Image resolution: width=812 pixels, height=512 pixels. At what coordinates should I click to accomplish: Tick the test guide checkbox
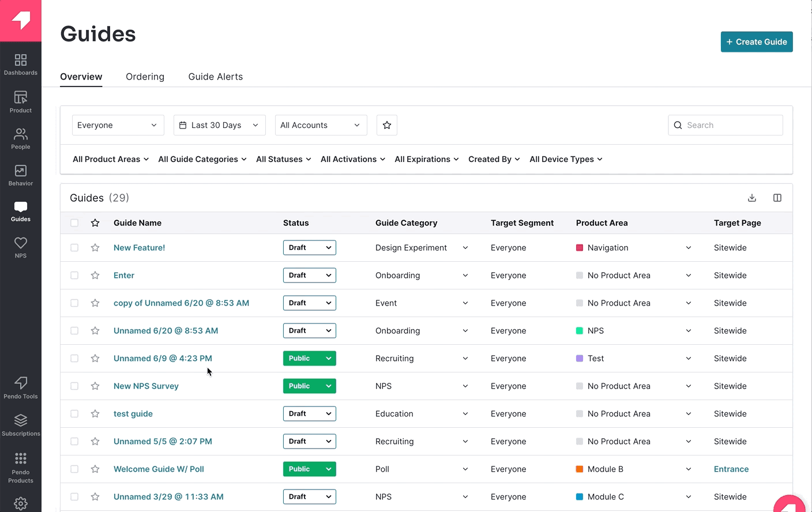74,414
